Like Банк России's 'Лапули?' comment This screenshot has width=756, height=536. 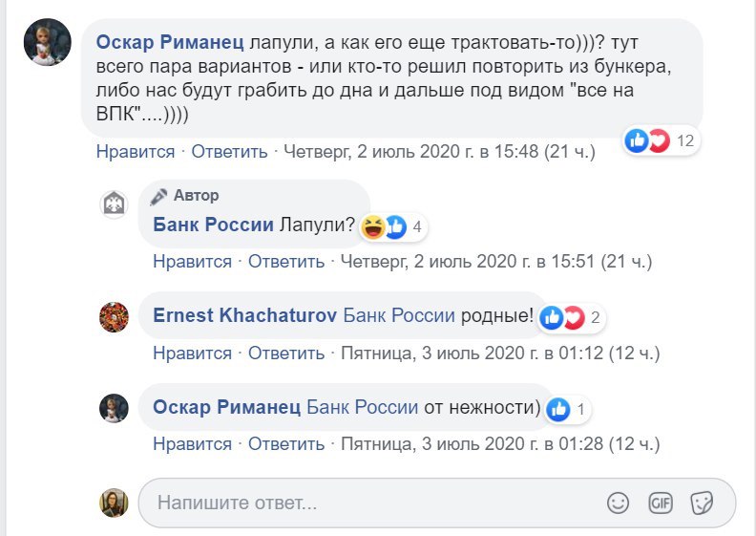click(192, 262)
